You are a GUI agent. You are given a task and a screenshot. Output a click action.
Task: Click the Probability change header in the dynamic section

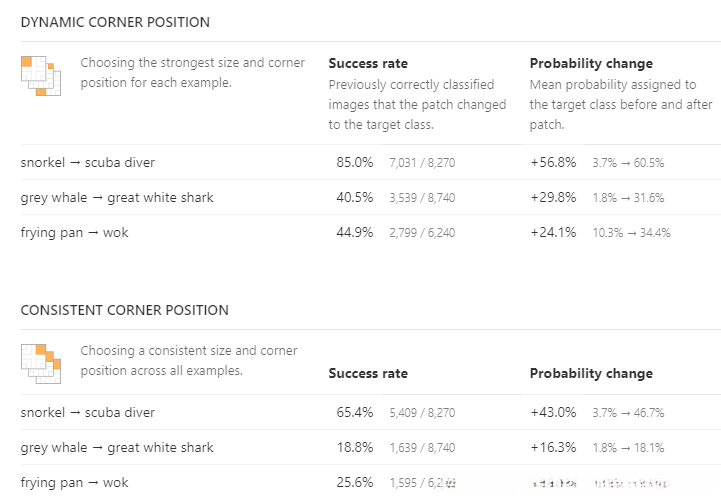tap(591, 63)
